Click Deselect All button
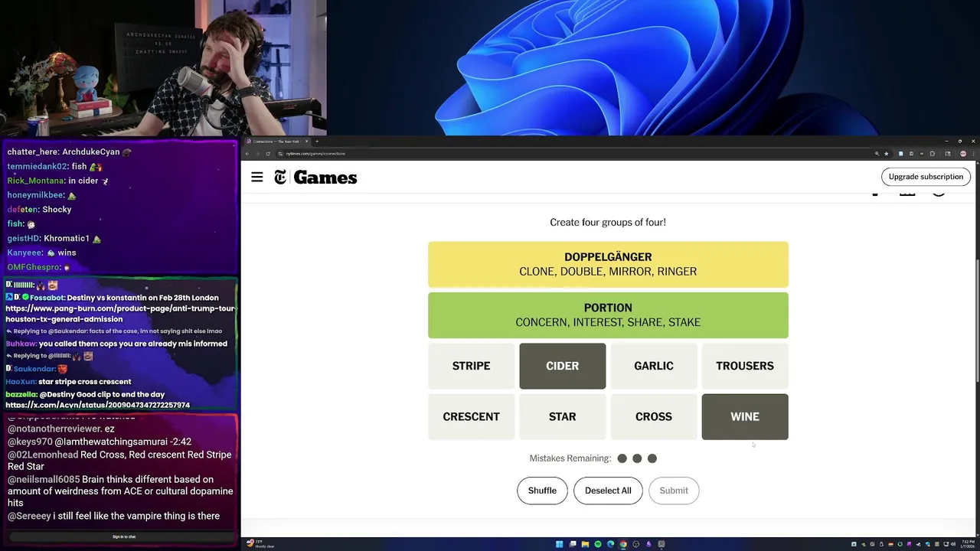Image resolution: width=980 pixels, height=551 pixels. pyautogui.click(x=608, y=491)
